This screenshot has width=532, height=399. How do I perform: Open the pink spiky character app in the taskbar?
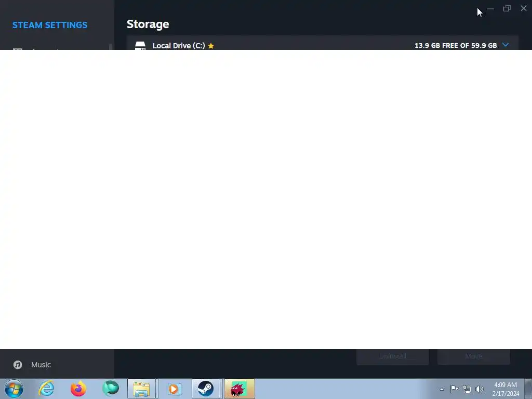(x=240, y=389)
